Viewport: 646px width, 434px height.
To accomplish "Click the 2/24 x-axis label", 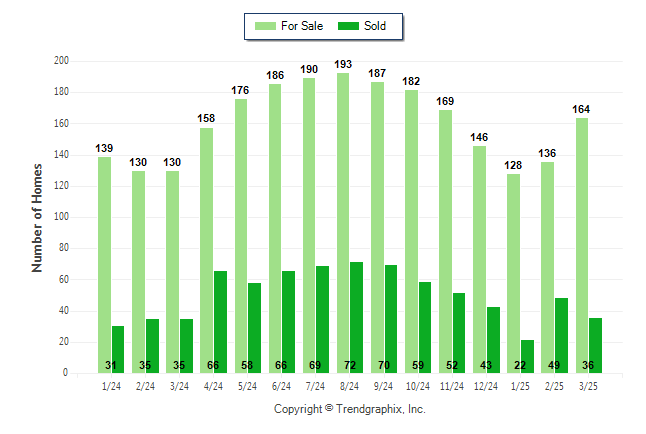I will click(x=145, y=386).
